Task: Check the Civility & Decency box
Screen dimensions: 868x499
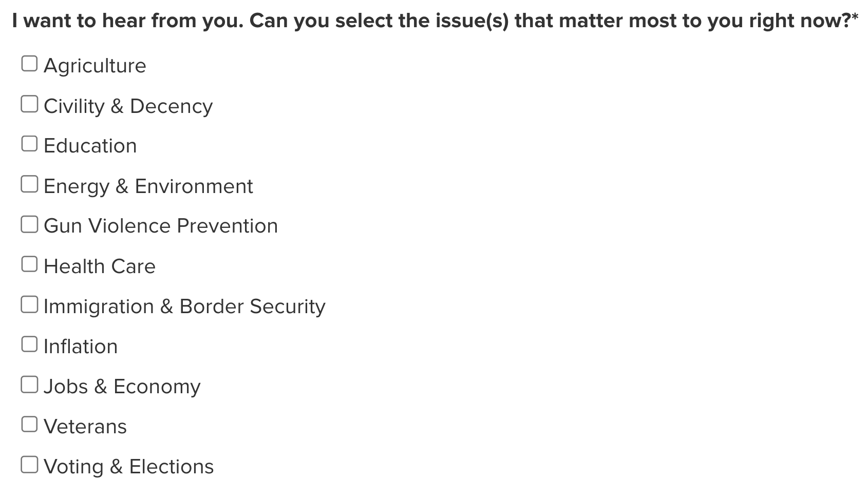Action: pos(29,104)
